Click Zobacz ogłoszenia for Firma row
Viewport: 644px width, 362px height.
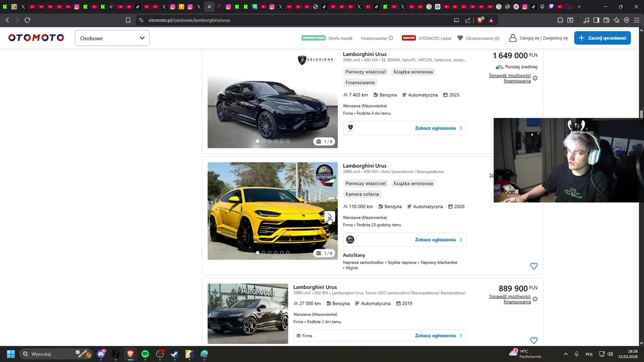[x=438, y=336]
